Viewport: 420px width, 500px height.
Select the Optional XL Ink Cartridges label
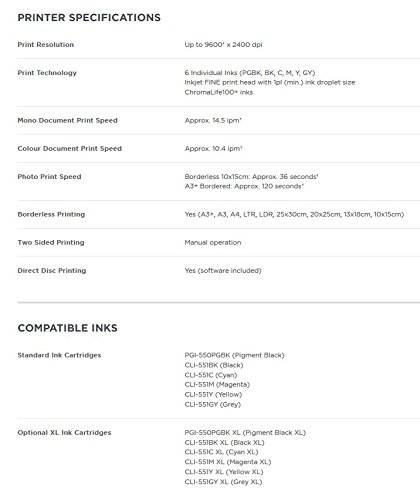point(64,432)
